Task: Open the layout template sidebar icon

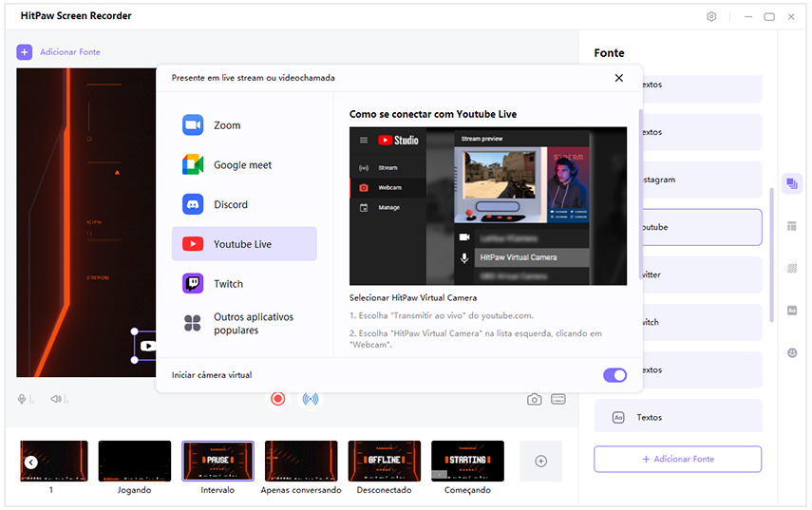Action: point(792,226)
